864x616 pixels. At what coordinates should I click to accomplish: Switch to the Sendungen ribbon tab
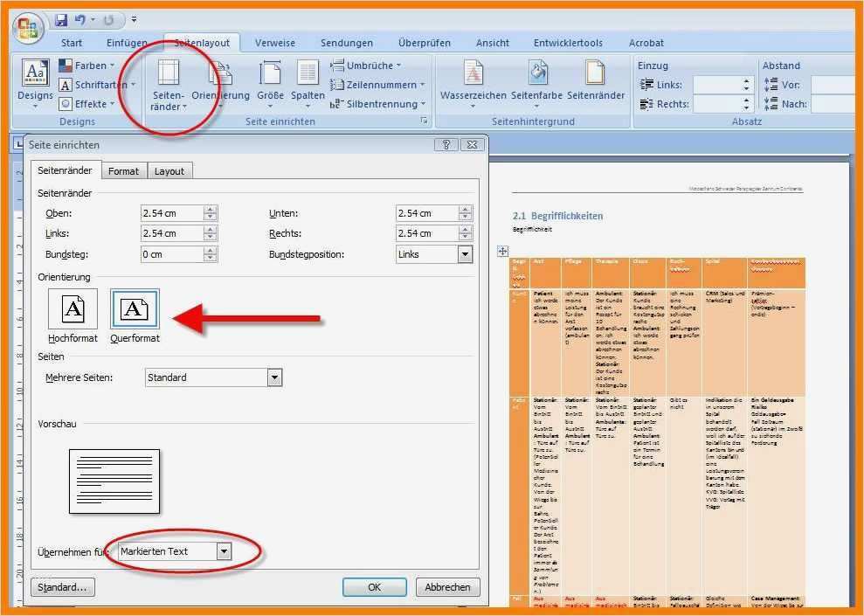347,43
